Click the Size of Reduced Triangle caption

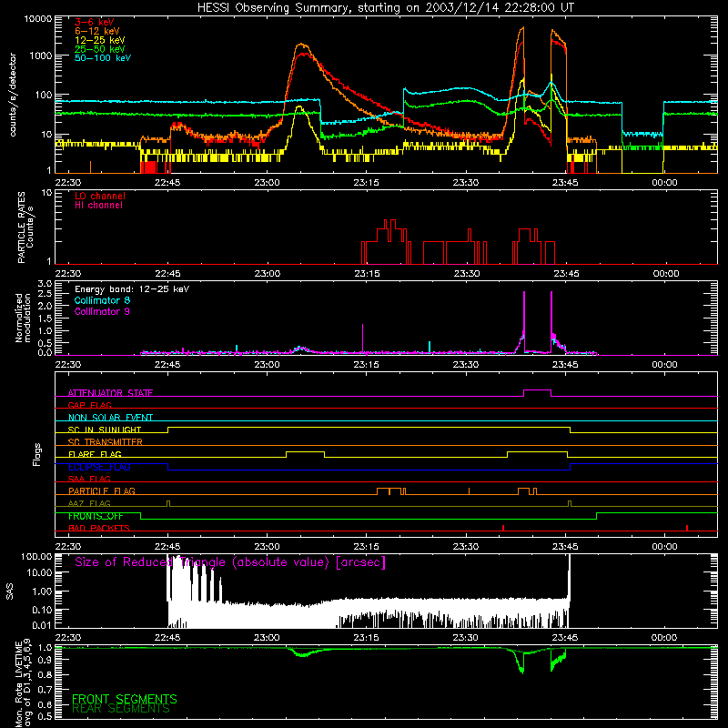(x=230, y=562)
